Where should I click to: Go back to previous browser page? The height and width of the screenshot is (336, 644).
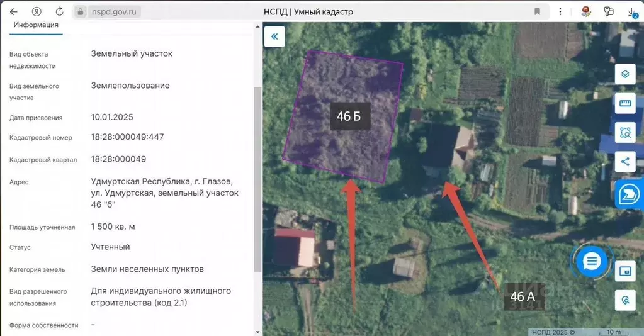pos(13,11)
